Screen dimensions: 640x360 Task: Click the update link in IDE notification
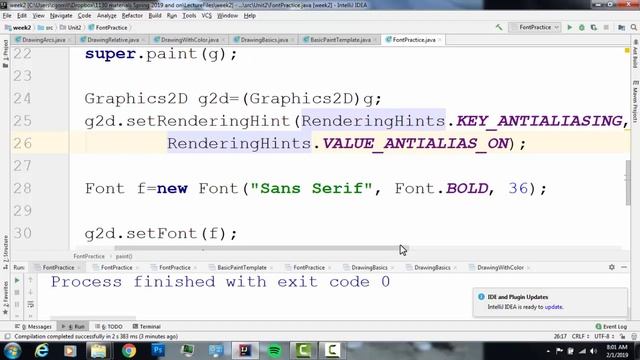coord(553,307)
